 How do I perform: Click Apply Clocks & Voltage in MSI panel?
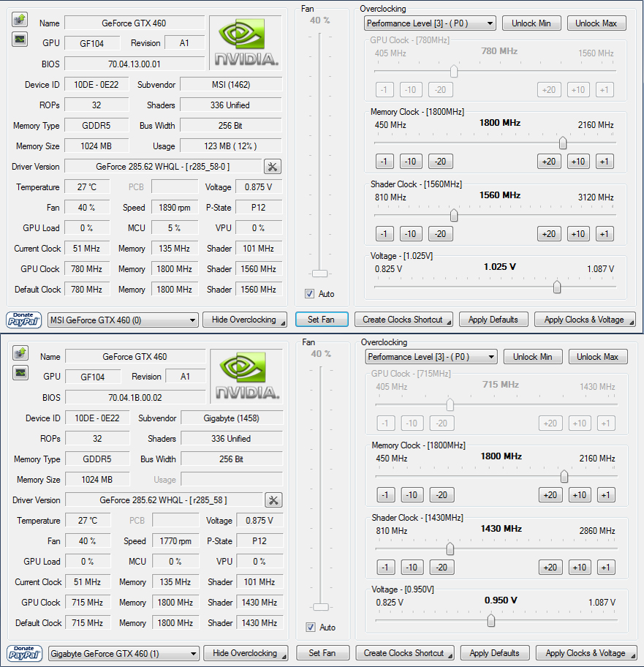click(x=585, y=320)
